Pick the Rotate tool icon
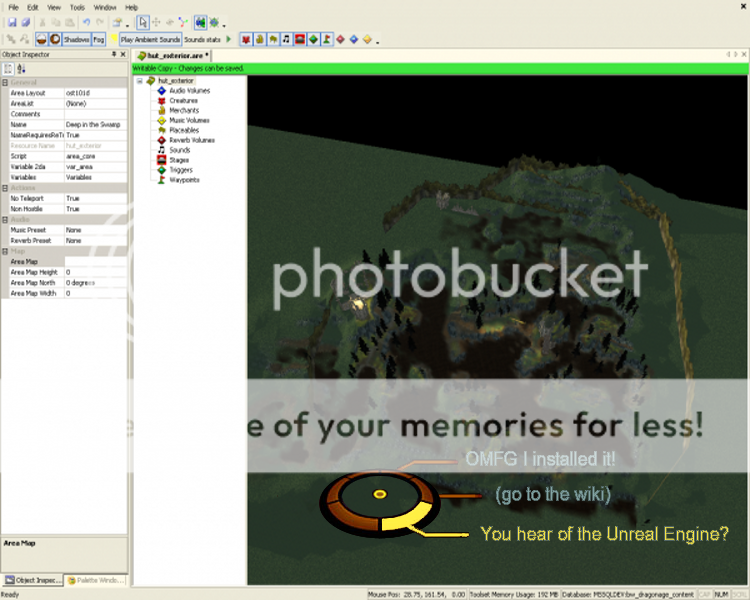This screenshot has width=750, height=600. click(x=169, y=22)
